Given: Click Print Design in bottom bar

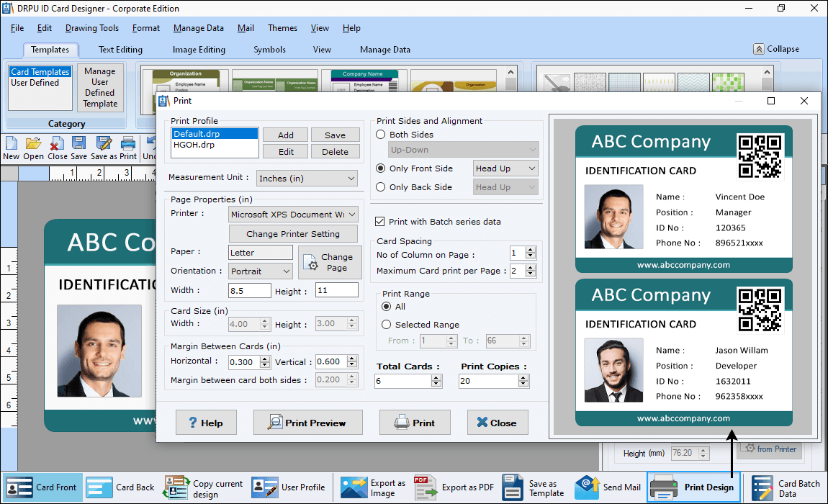Looking at the screenshot, I should (693, 487).
